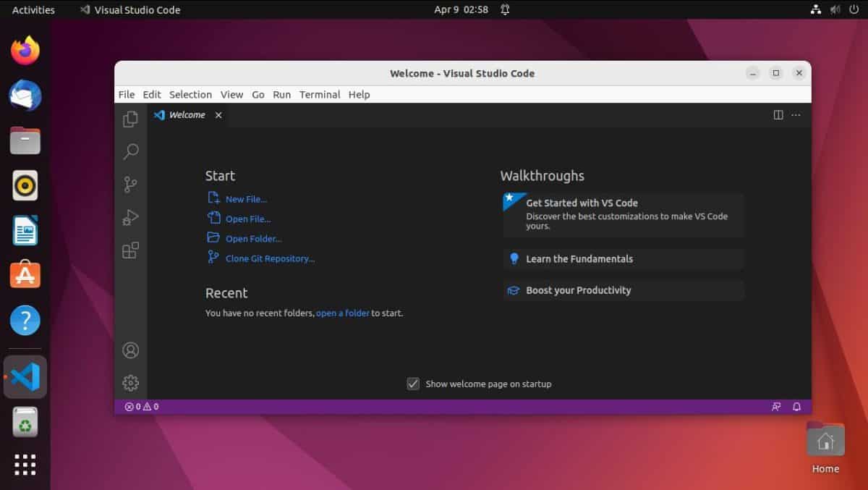Open notifications via the status bar bell
Image resolution: width=868 pixels, height=490 pixels.
click(796, 406)
